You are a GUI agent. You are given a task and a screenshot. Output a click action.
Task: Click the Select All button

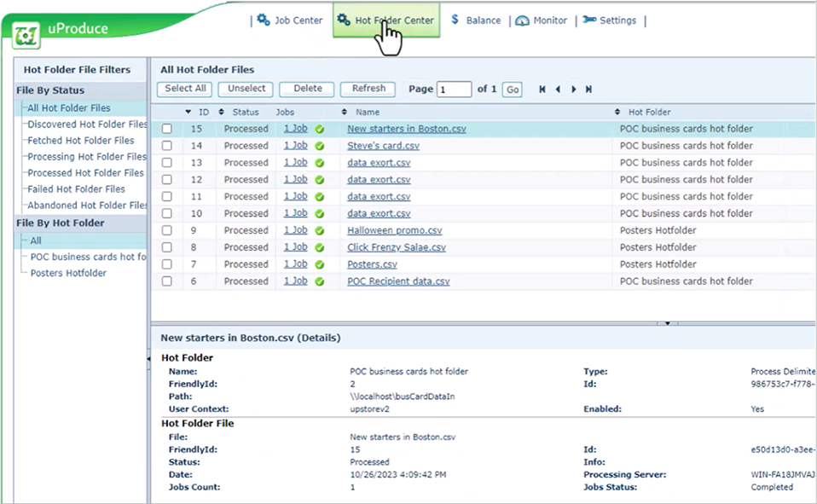pyautogui.click(x=184, y=90)
